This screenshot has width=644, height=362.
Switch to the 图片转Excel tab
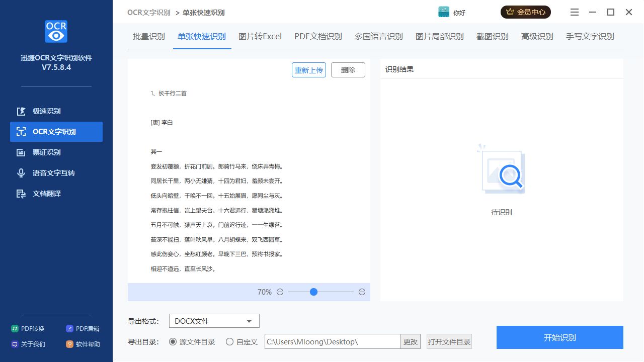pos(260,36)
